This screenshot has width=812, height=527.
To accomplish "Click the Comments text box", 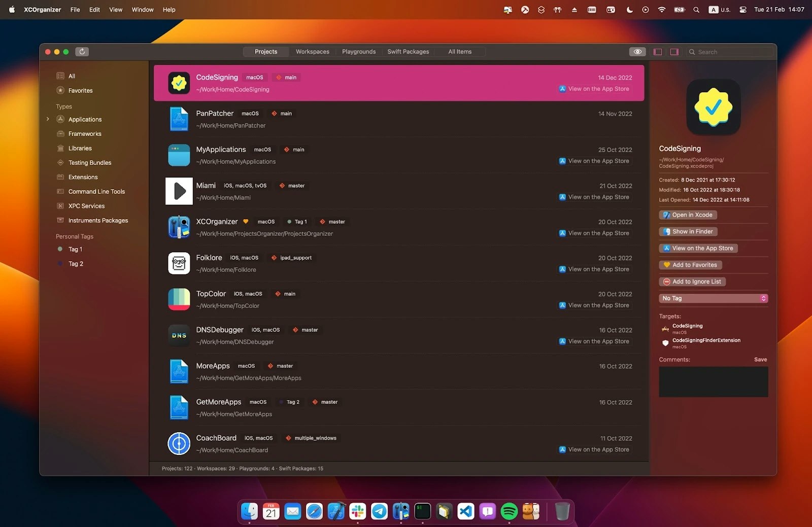I will tap(713, 382).
